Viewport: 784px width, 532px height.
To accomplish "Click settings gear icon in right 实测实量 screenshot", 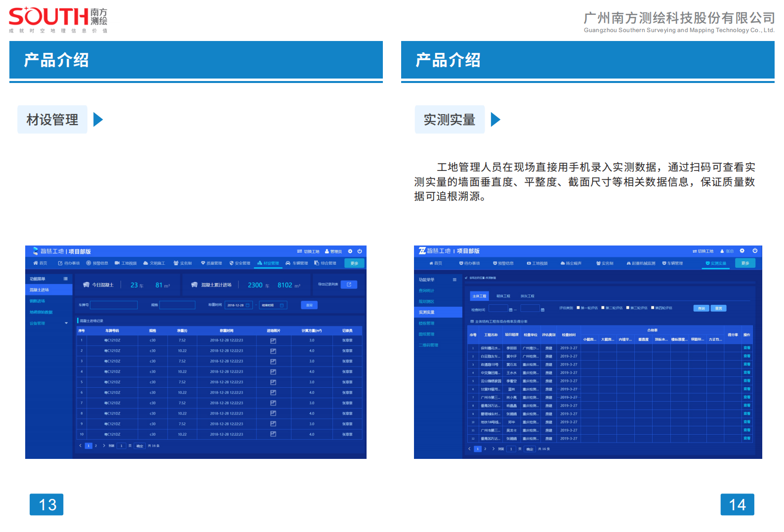I will point(742,251).
